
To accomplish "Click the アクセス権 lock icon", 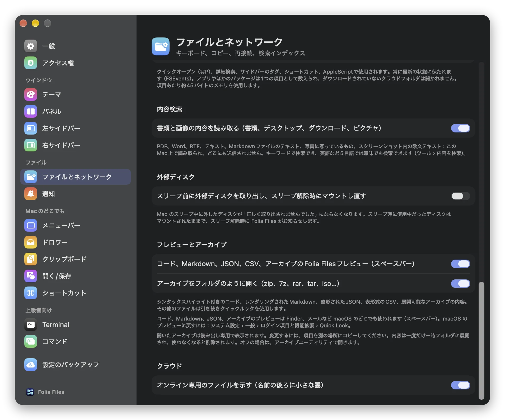I will (x=31, y=63).
